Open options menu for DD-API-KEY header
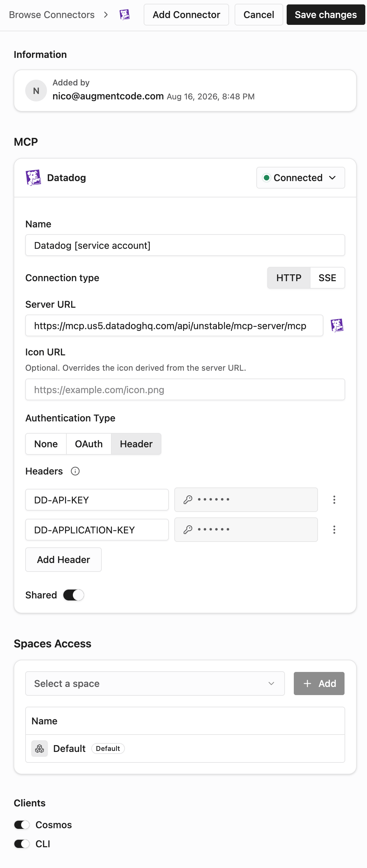 [334, 500]
